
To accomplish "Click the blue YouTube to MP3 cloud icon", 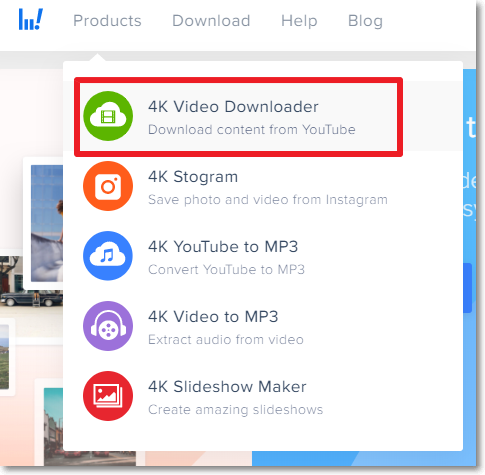I will click(x=108, y=256).
